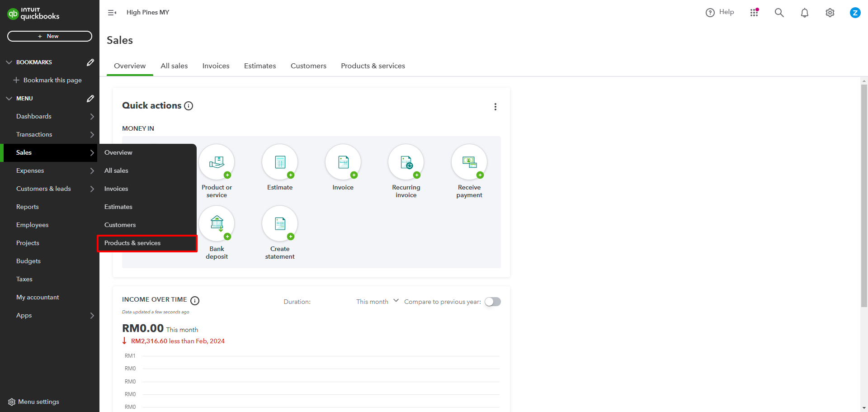Viewport: 868px width, 412px height.
Task: Open the notifications bell
Action: point(805,13)
